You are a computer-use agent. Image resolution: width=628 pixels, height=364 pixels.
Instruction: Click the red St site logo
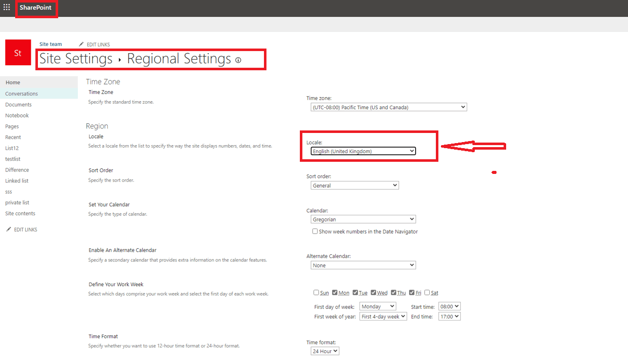[x=18, y=53]
